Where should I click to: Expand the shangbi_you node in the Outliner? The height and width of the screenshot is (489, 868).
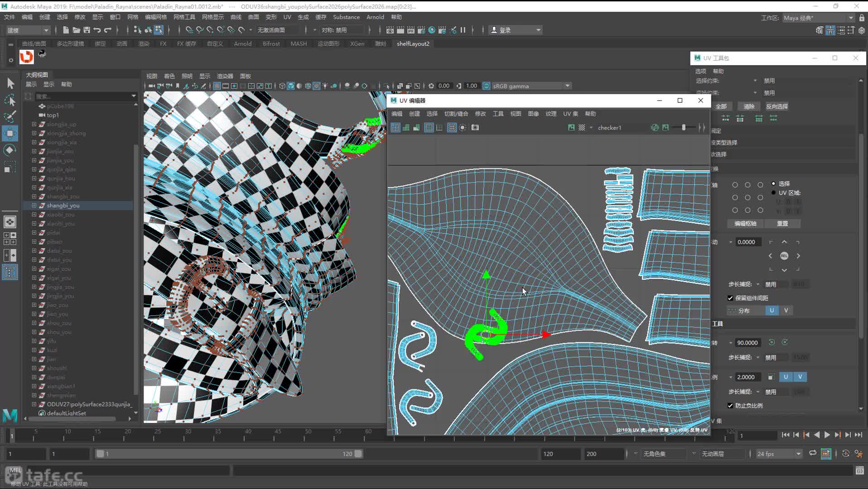tap(34, 205)
